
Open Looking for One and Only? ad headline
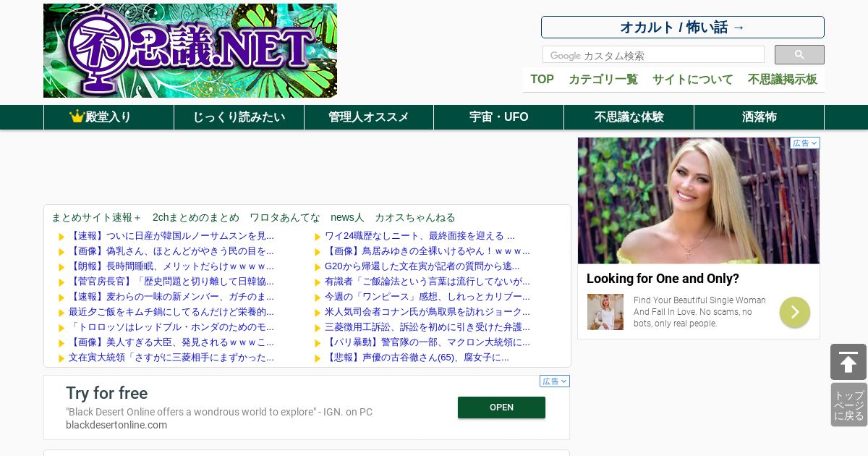663,279
